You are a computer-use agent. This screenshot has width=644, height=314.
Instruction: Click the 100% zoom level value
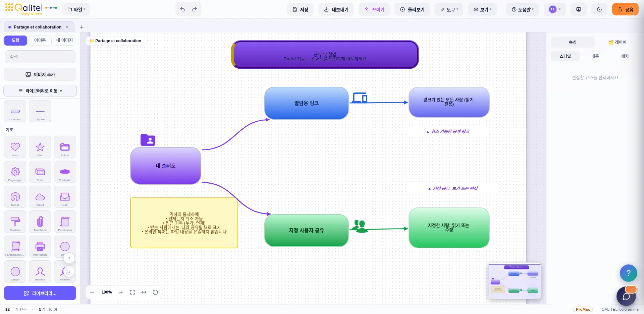(x=107, y=292)
